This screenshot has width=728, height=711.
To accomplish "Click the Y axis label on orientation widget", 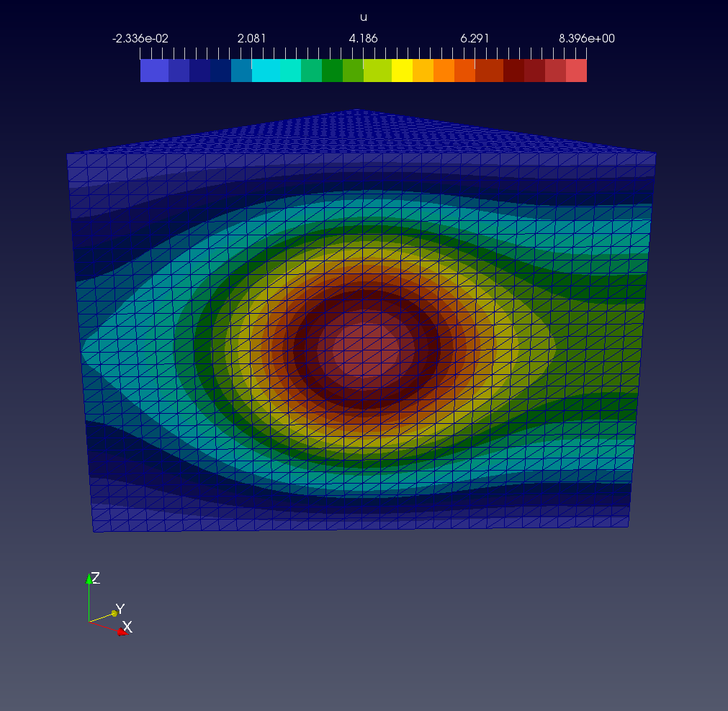I will click(120, 610).
